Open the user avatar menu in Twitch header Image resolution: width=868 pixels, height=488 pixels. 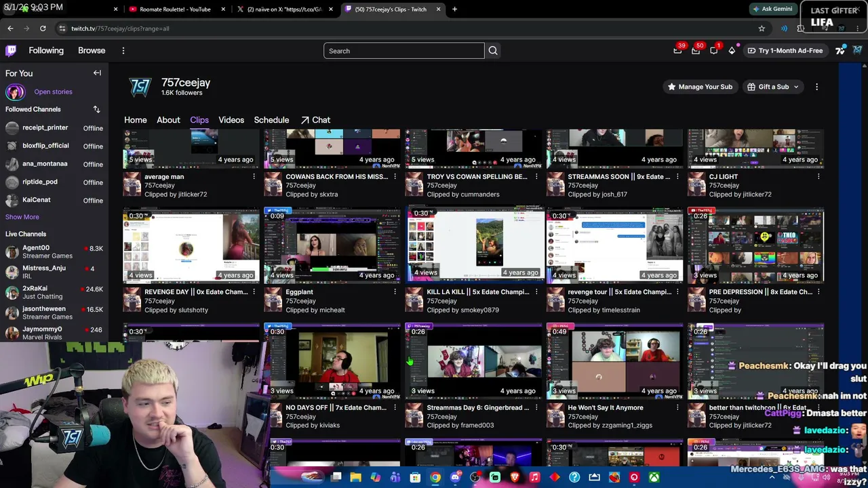pyautogui.click(x=858, y=50)
